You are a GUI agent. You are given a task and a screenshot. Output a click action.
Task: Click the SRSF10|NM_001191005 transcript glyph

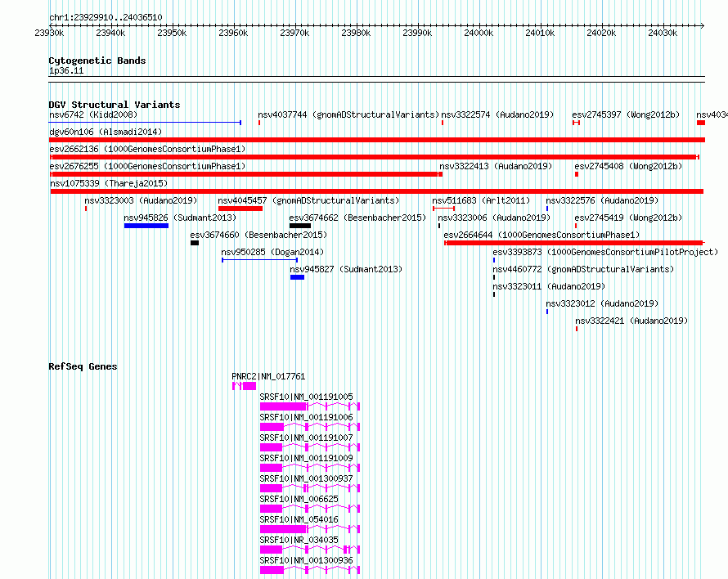pos(310,406)
